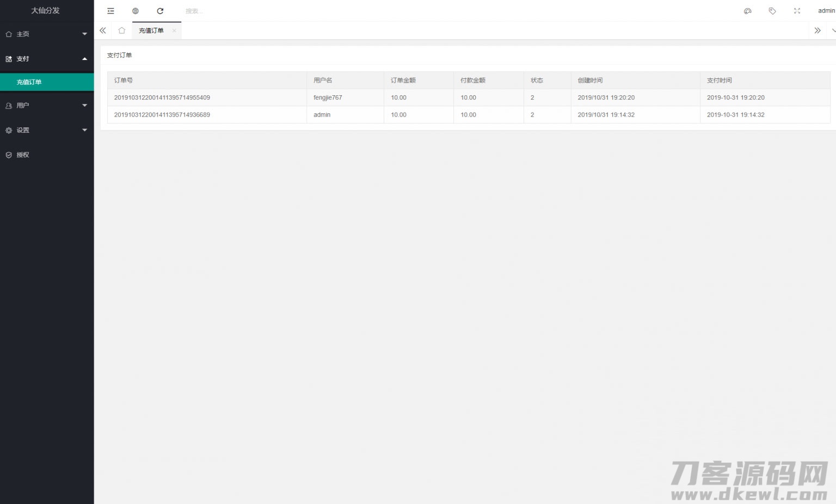Image resolution: width=836 pixels, height=504 pixels.
Task: Expand the 用户 sidebar menu
Action: pyautogui.click(x=46, y=106)
